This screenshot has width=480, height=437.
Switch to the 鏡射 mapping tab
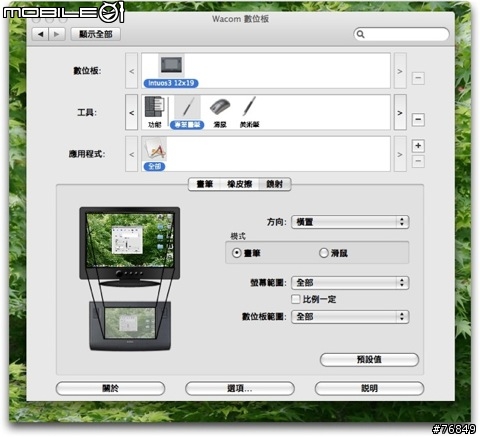(275, 184)
